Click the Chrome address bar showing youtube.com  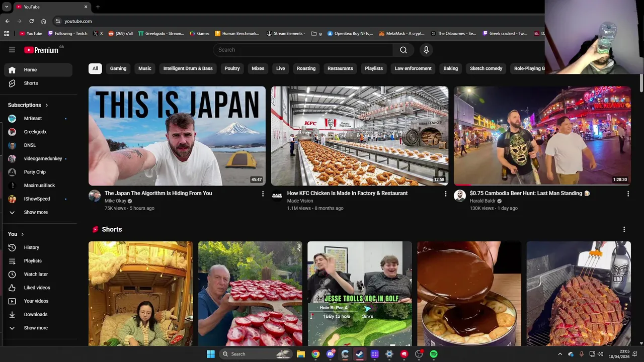pos(297,21)
